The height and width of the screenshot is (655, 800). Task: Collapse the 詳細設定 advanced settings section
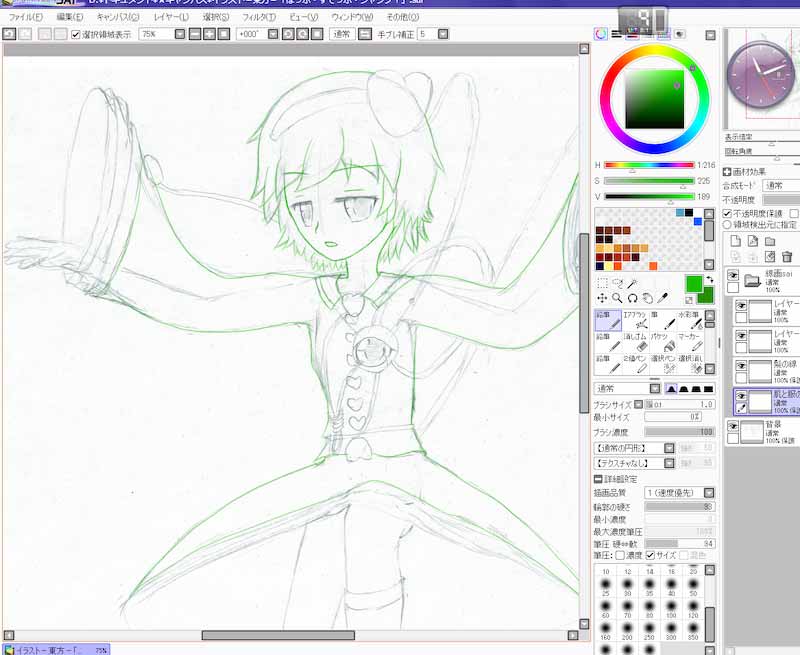coord(598,480)
